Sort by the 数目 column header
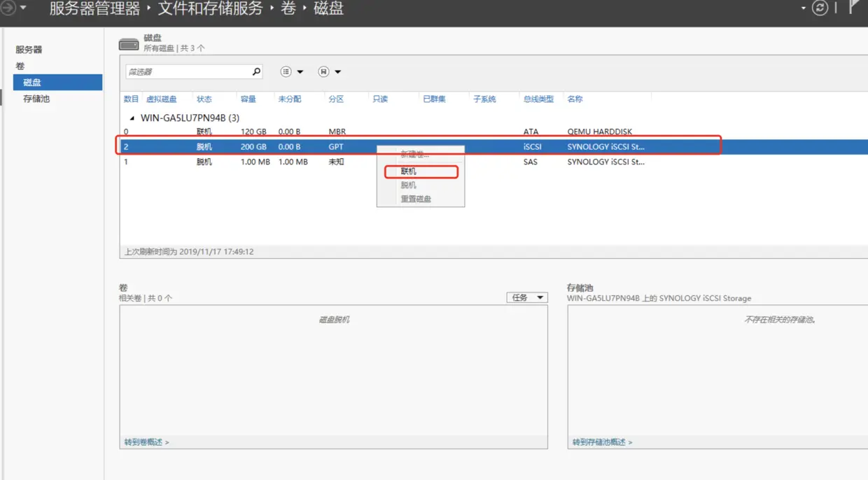This screenshot has width=868, height=480. click(131, 99)
